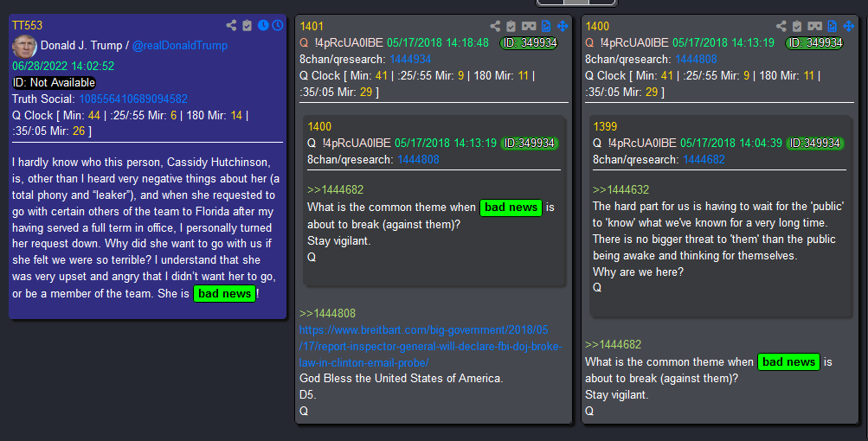This screenshot has height=441, width=868.
Task: Click 'bad news' highlight in top-level post 1400's body text
Action: 789,361
